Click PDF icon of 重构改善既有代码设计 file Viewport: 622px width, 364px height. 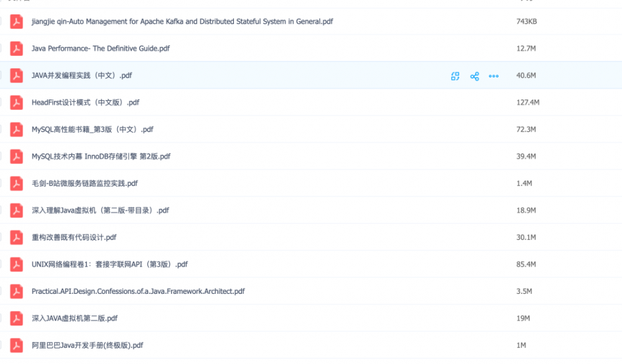pos(16,237)
